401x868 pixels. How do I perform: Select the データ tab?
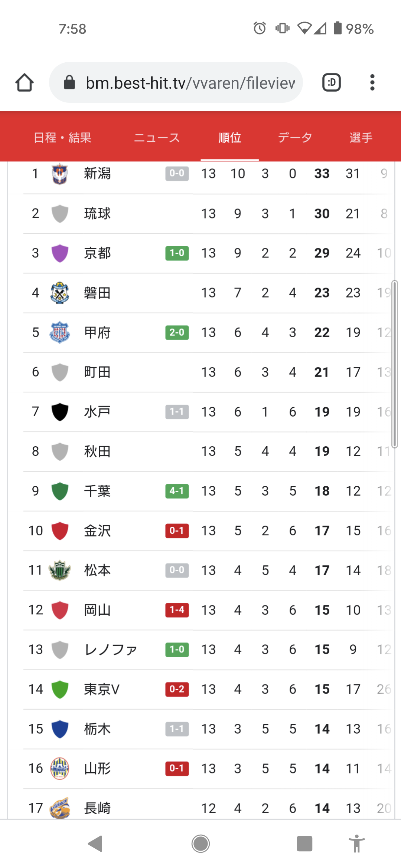pyautogui.click(x=295, y=138)
